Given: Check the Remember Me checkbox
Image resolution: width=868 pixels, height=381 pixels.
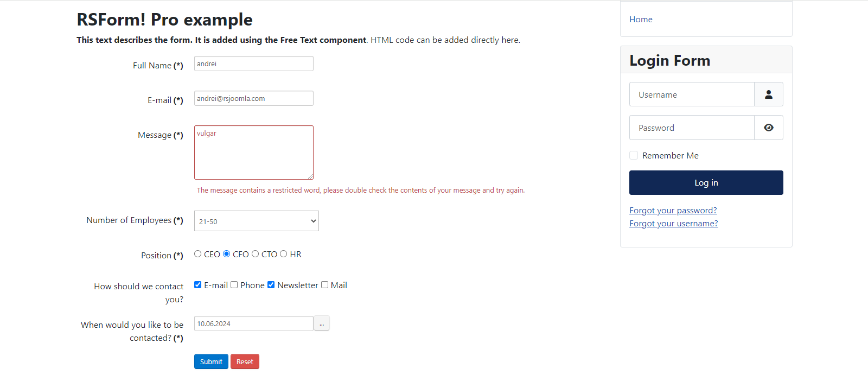Looking at the screenshot, I should click(634, 155).
